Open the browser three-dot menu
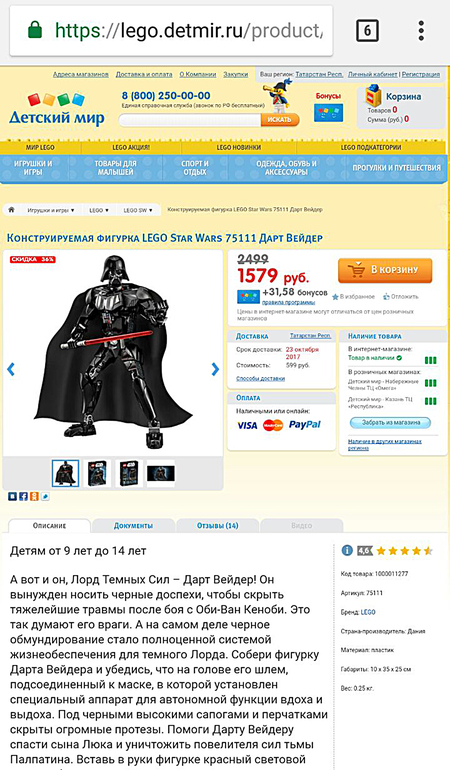 (421, 30)
